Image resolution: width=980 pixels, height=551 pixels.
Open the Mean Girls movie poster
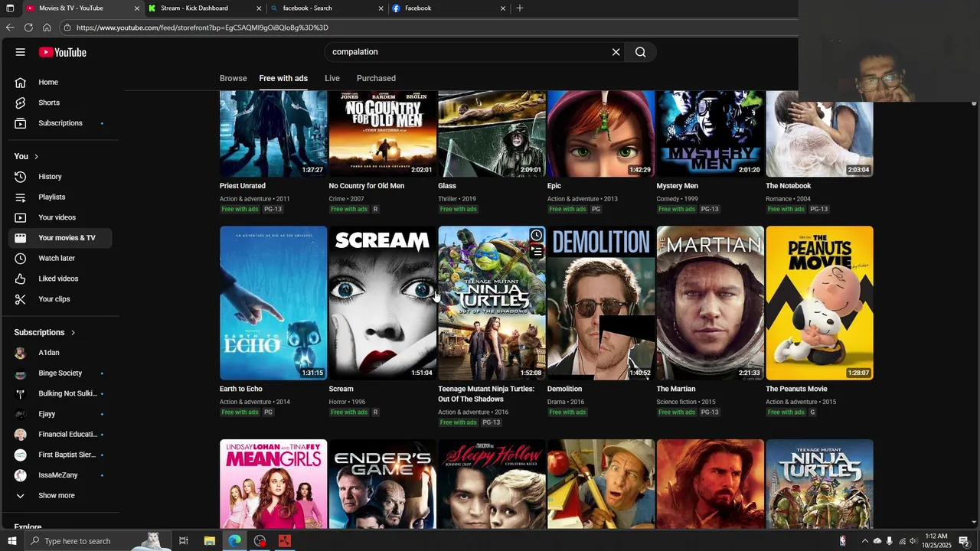click(x=273, y=484)
